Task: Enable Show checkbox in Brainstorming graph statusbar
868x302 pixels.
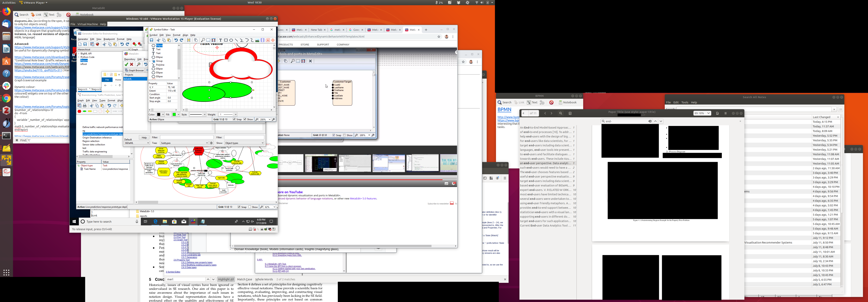Action: 250,207
